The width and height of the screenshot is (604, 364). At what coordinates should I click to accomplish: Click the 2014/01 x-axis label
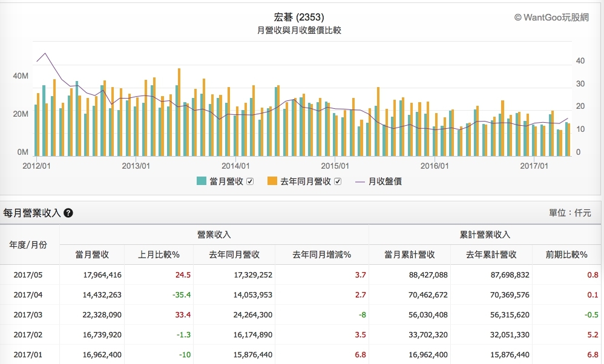(235, 166)
